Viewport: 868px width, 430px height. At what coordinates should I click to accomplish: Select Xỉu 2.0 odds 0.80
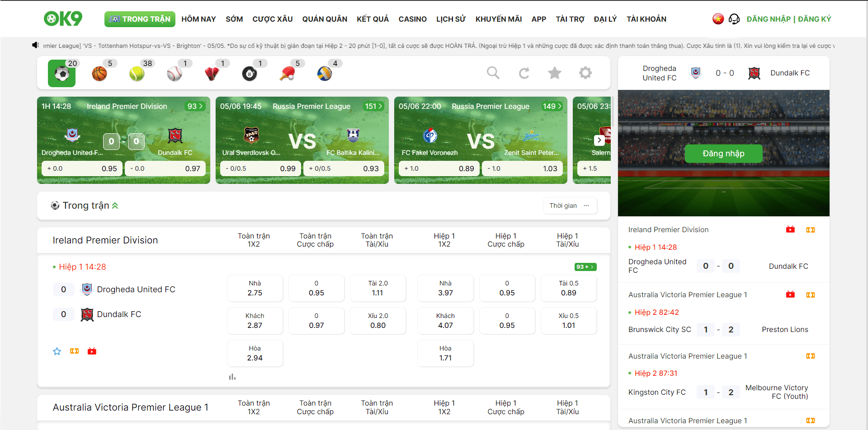click(378, 321)
